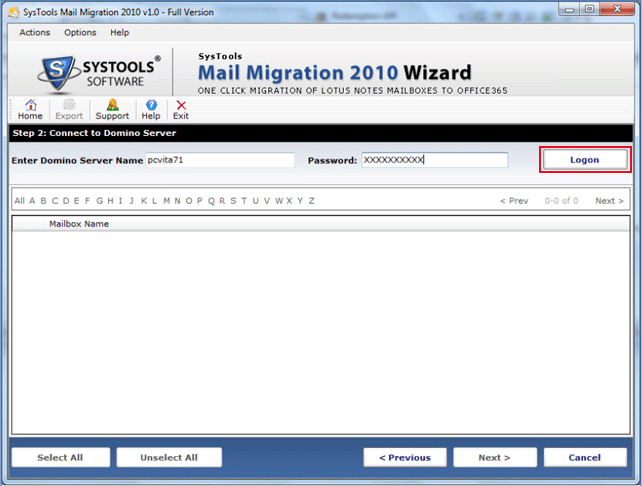This screenshot has width=642, height=486.
Task: Filter mailboxes by letter W
Action: (x=279, y=201)
